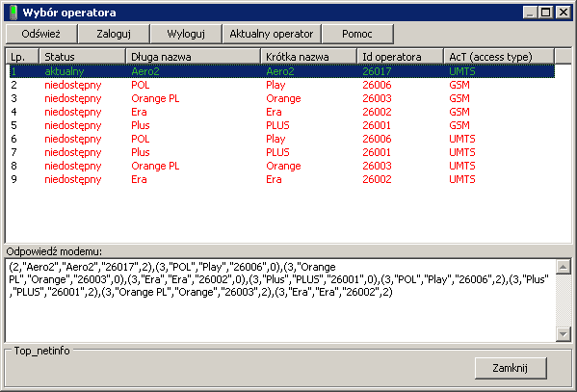Close dialog with Zamknij button
The height and width of the screenshot is (392, 577).
coord(511,368)
